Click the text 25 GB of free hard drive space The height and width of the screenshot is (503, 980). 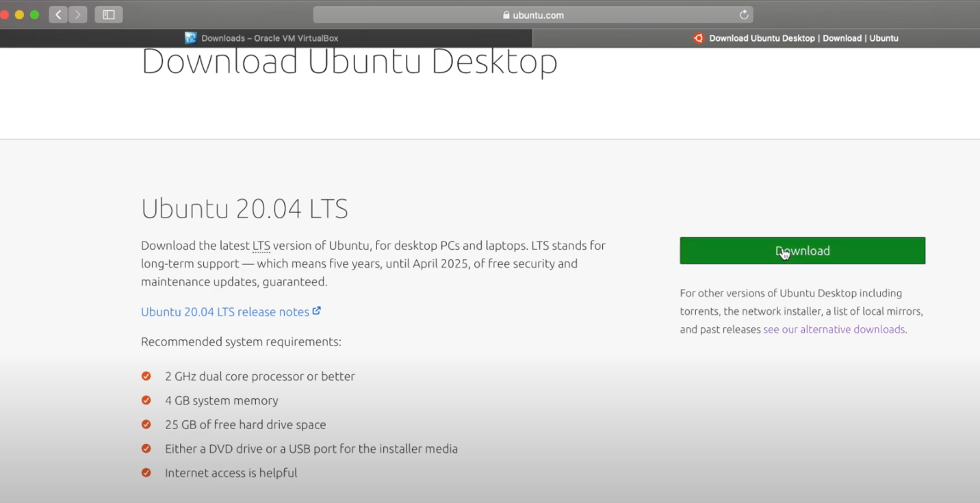[x=246, y=425]
